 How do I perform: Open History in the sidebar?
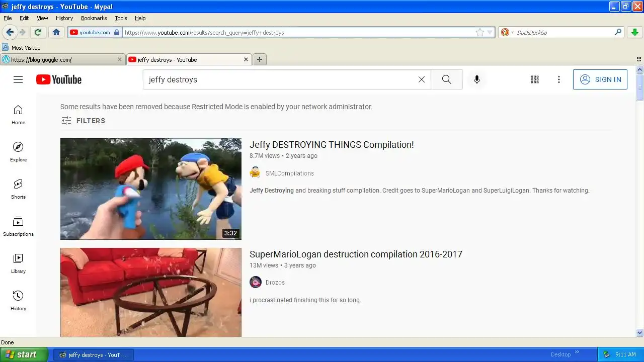pos(18,301)
